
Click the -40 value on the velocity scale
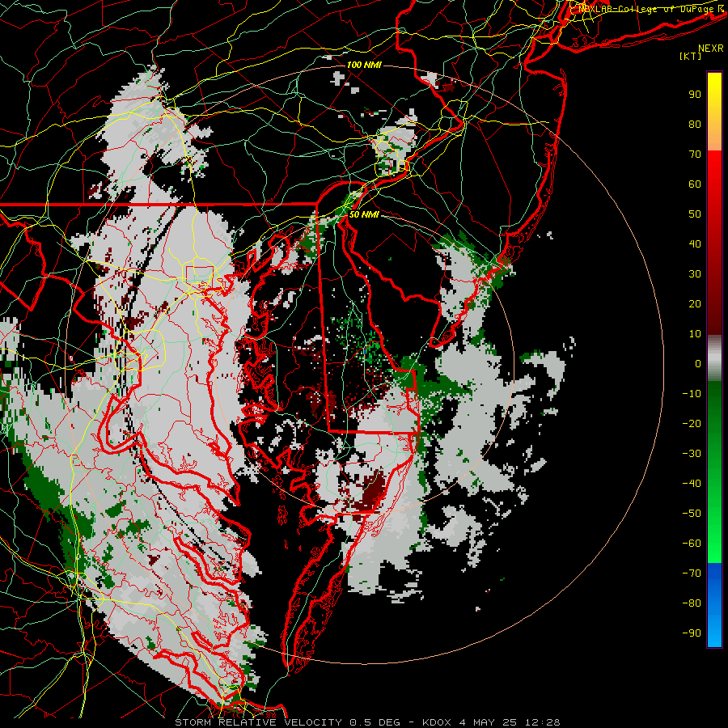692,484
